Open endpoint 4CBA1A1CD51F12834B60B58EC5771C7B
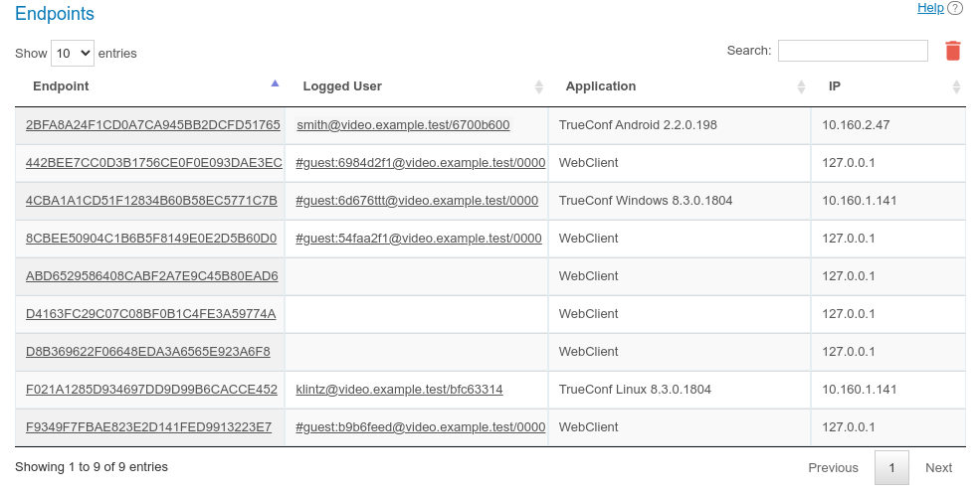This screenshot has width=980, height=494. point(151,201)
